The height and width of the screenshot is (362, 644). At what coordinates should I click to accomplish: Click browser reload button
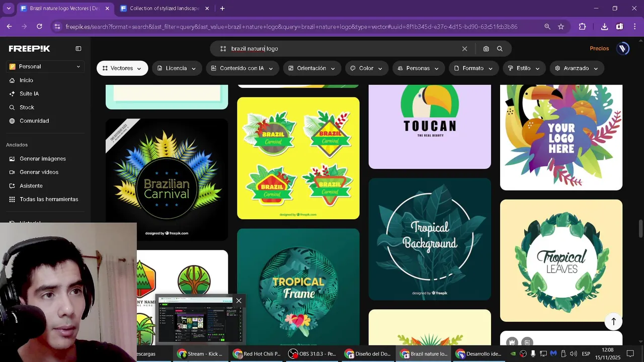pos(39,27)
